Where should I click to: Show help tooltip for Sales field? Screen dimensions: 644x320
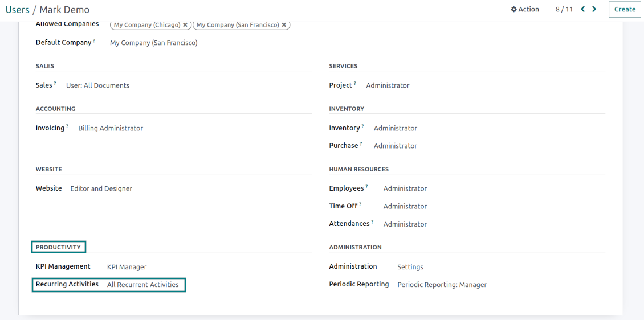click(x=55, y=83)
